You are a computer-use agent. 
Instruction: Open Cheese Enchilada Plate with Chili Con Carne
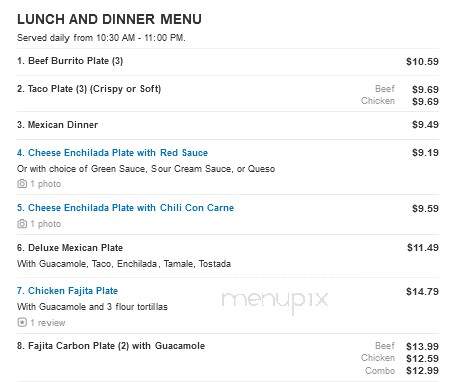(x=125, y=208)
